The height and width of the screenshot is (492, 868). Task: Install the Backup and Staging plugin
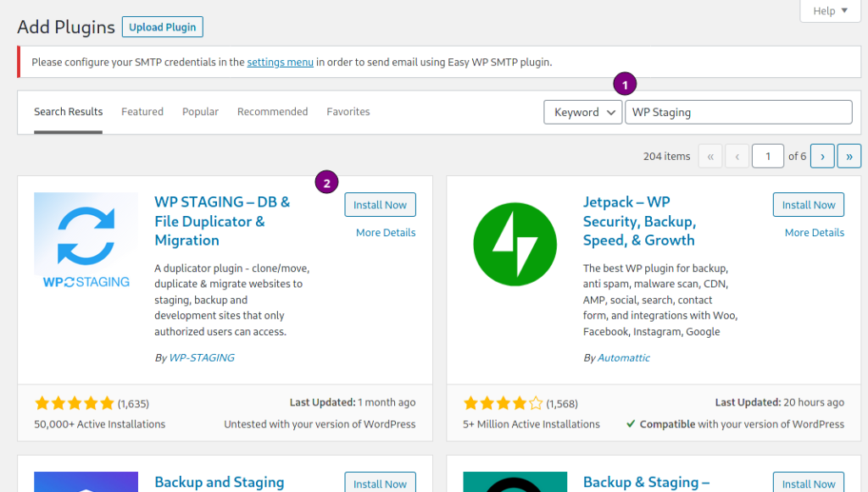click(380, 482)
